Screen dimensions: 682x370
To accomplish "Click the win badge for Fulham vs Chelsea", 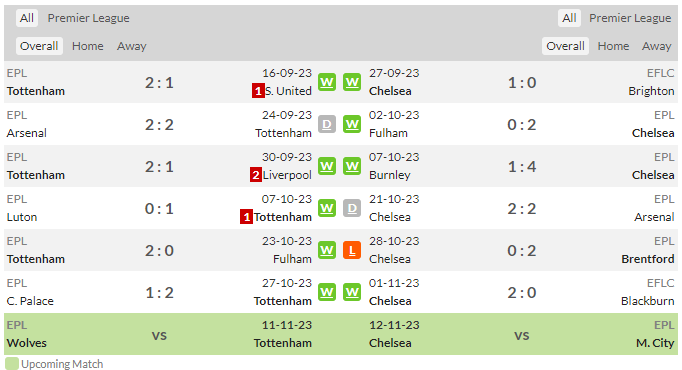I will 352,124.
